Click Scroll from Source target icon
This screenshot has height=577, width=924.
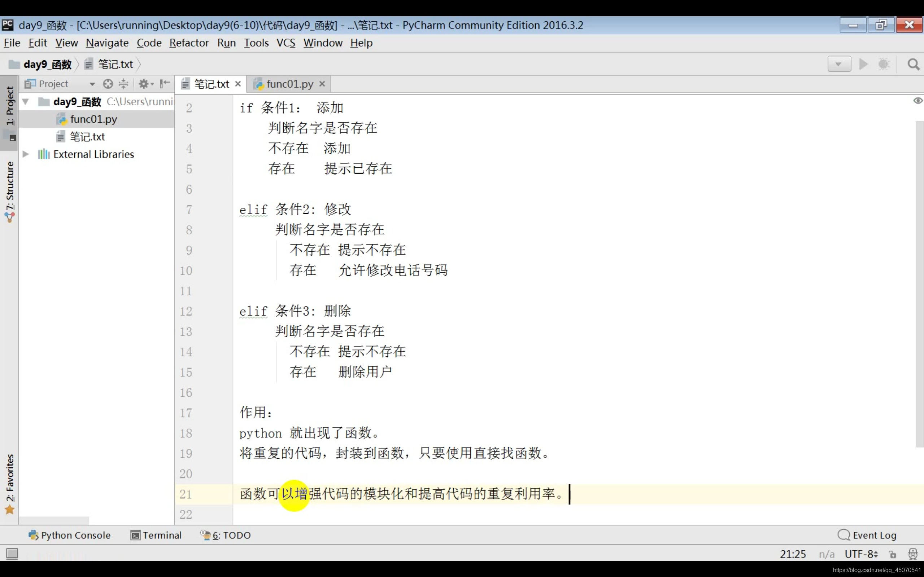pos(108,84)
